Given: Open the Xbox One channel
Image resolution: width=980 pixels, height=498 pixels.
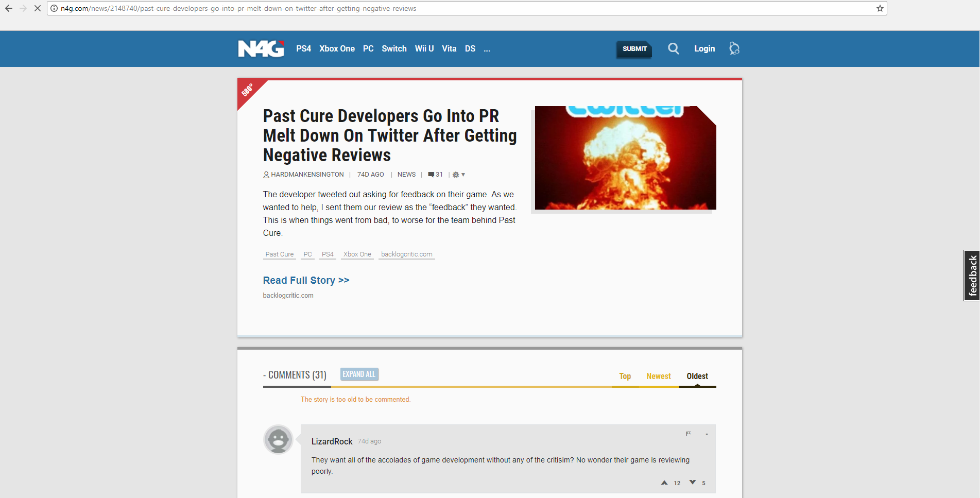Looking at the screenshot, I should (x=337, y=48).
